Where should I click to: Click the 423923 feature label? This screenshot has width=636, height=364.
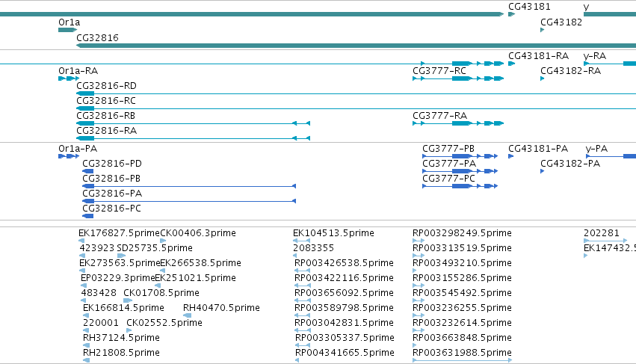[x=97, y=248]
